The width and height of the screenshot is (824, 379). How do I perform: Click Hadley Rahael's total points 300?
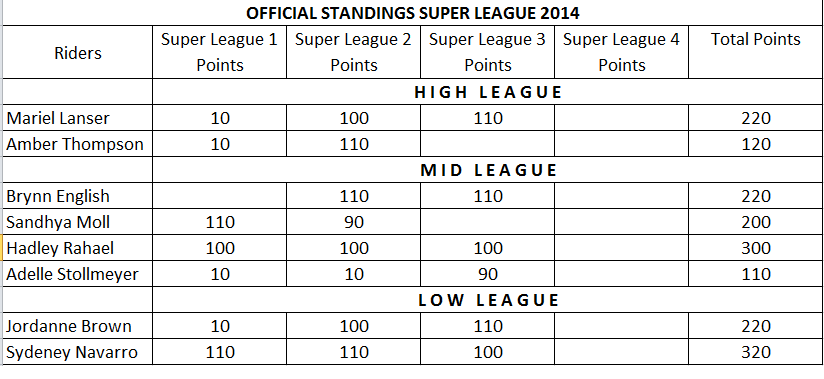point(756,248)
